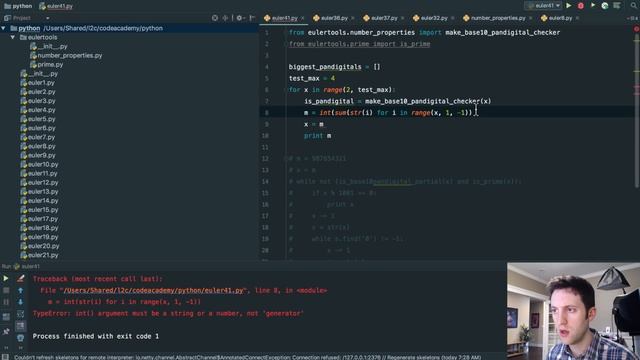Pause output in Run panel
The width and height of the screenshot is (640, 360).
6,302
